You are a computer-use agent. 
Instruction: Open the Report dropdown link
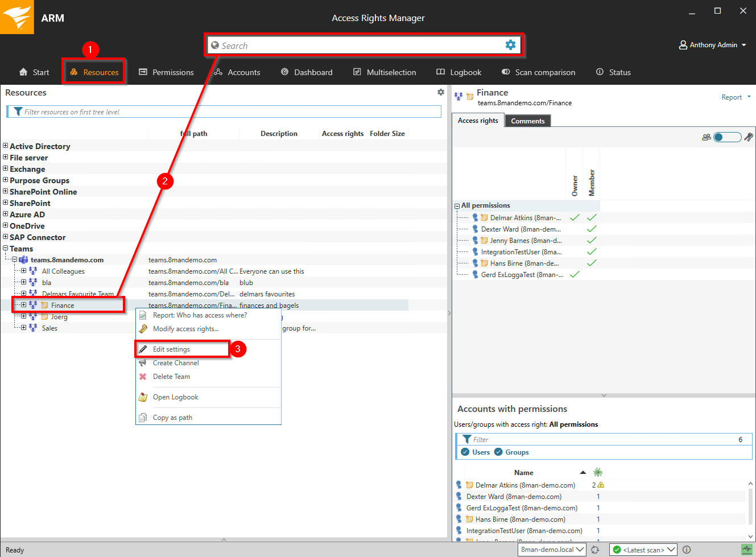[x=736, y=97]
